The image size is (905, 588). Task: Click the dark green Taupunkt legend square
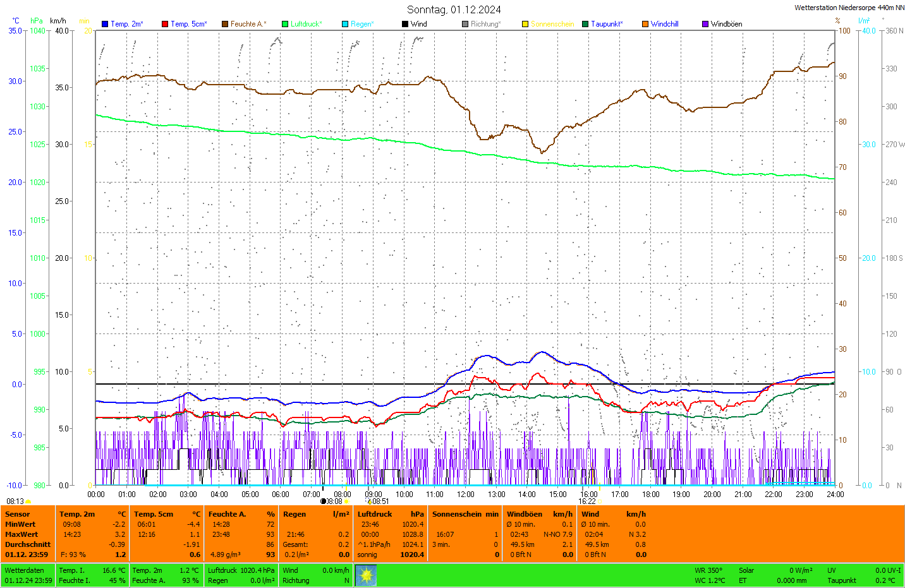(x=585, y=24)
